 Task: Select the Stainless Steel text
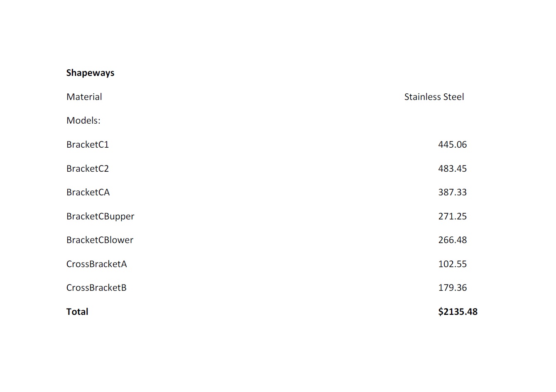[x=434, y=97]
